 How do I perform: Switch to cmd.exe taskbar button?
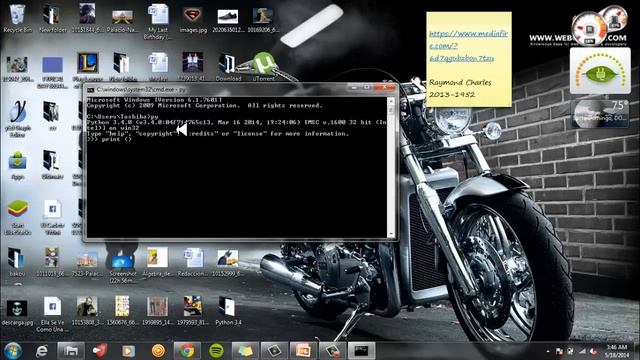(361, 351)
